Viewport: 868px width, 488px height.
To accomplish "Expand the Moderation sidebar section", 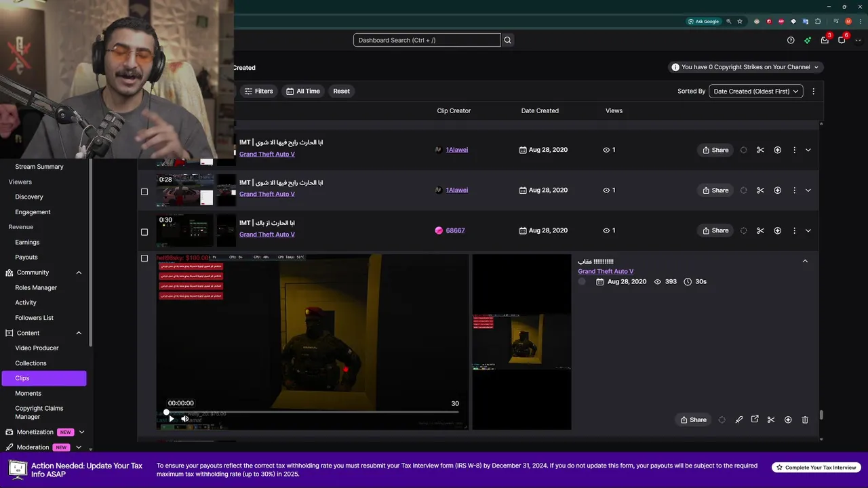I will coord(79,447).
